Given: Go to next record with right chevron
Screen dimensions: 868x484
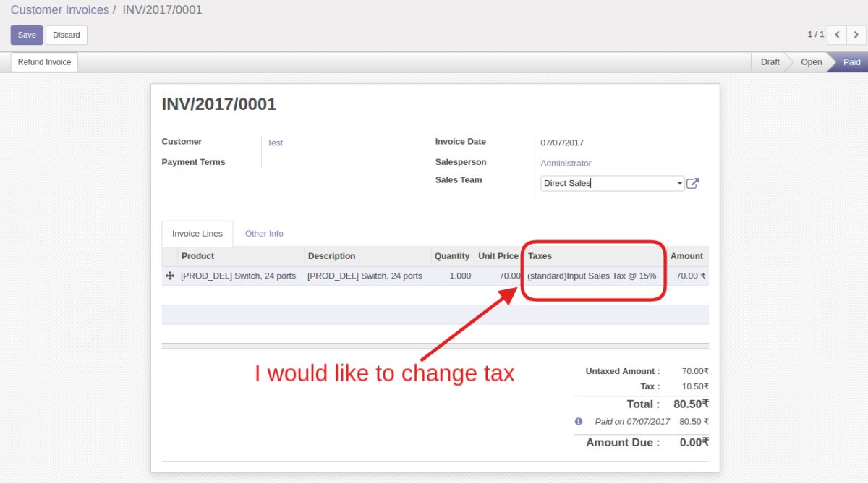Looking at the screenshot, I should coord(856,35).
